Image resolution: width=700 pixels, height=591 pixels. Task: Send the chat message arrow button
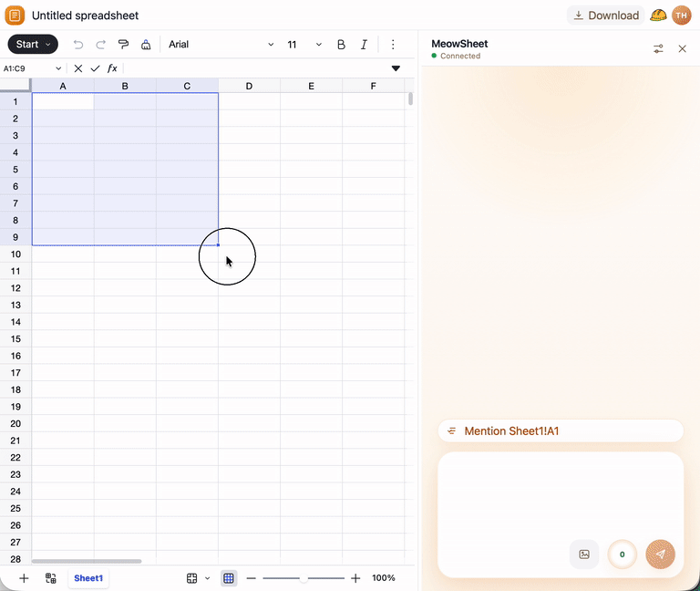click(660, 555)
